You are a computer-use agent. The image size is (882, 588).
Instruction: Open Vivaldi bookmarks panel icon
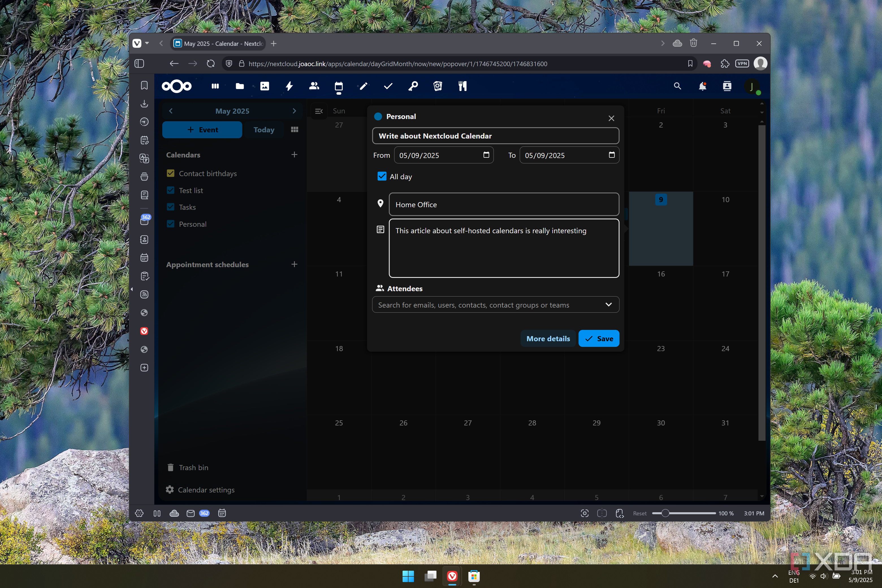[x=144, y=85]
